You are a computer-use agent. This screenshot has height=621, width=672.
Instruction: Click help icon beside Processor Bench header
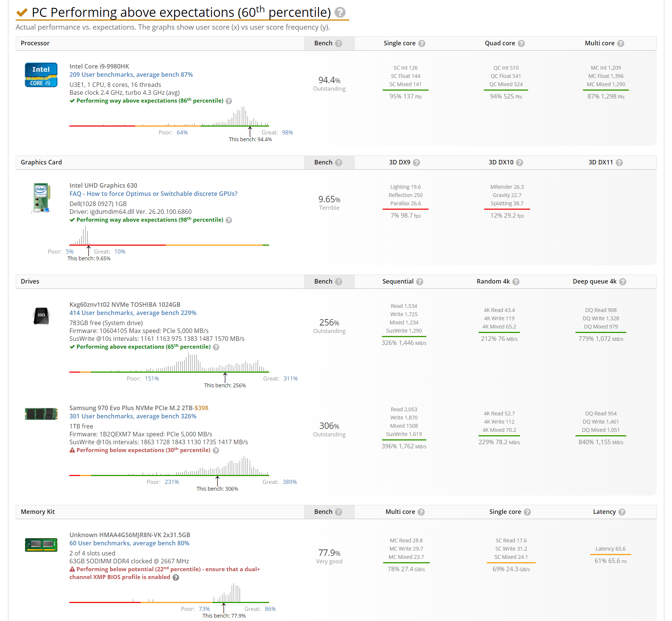coord(338,43)
